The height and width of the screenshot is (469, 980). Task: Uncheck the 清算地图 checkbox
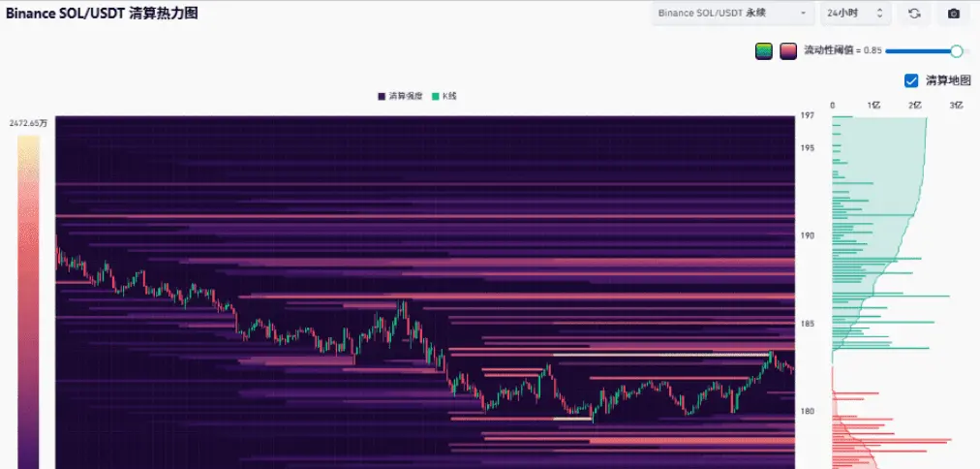click(x=911, y=80)
